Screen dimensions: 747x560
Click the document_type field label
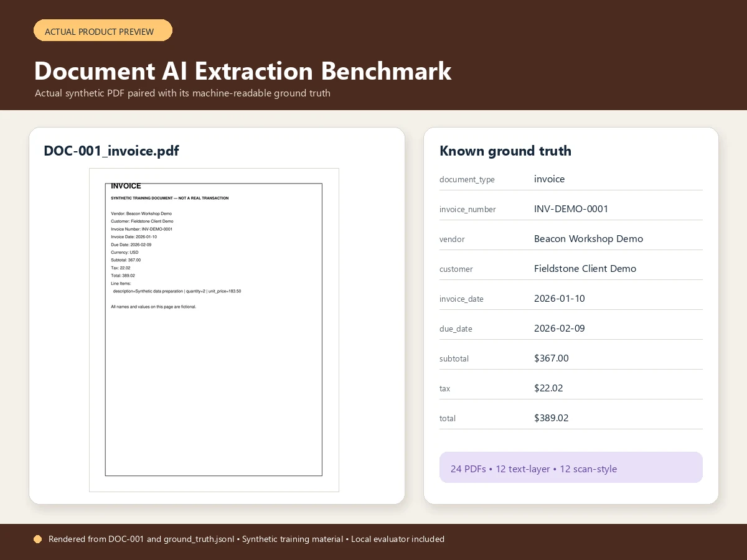tap(467, 180)
